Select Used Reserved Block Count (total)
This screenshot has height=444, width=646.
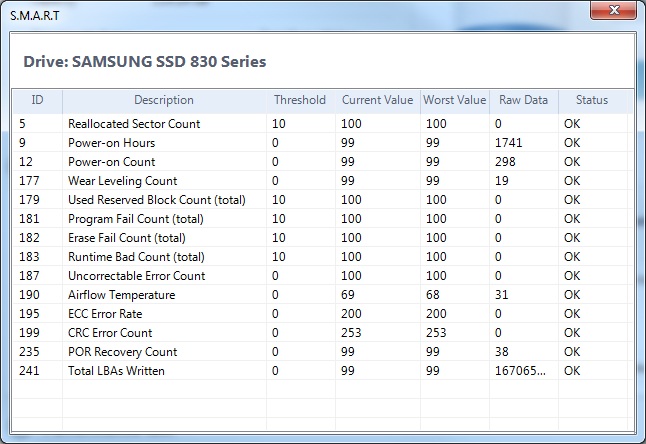(323, 200)
